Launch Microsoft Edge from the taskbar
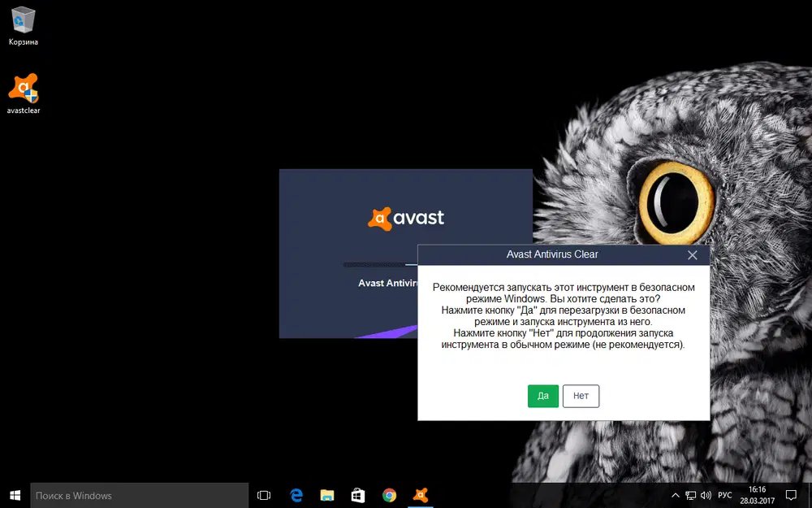 296,496
